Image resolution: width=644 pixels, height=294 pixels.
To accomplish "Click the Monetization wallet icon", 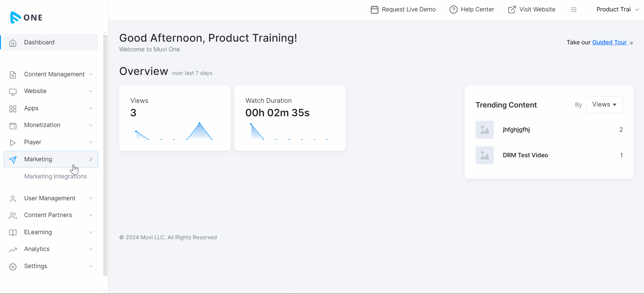I will pos(13,126).
